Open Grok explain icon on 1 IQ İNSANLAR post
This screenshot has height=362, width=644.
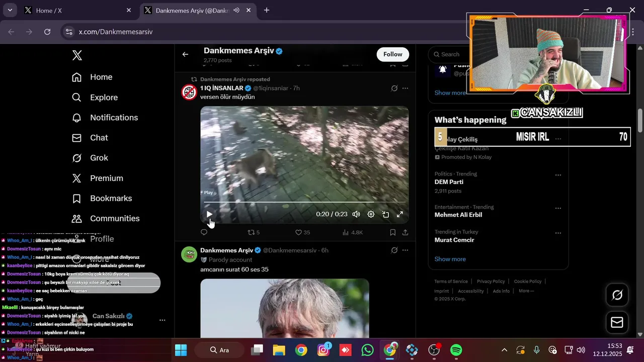[x=394, y=88]
